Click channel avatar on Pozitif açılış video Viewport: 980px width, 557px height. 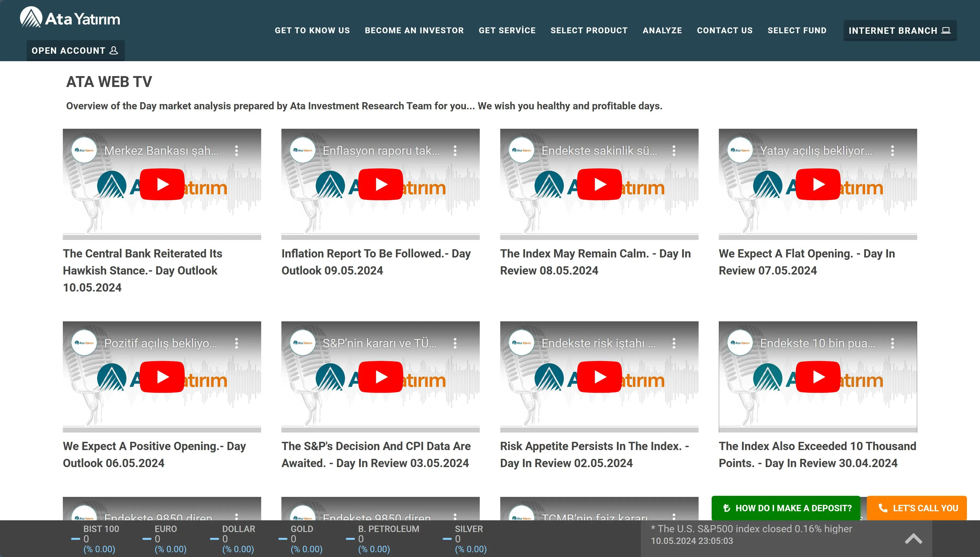(x=84, y=343)
